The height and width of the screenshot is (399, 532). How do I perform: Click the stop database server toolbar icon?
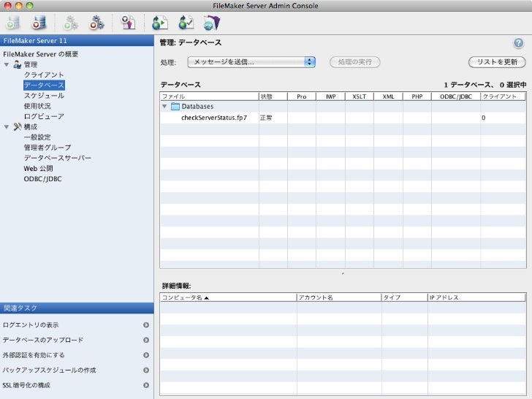click(x=38, y=23)
